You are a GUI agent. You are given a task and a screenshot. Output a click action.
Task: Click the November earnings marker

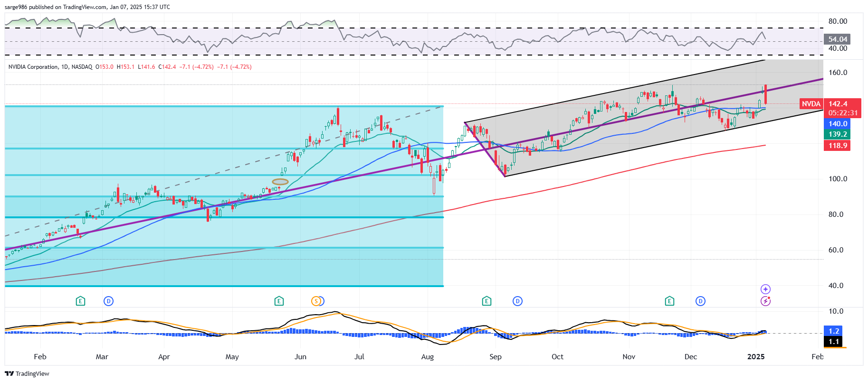[669, 301]
